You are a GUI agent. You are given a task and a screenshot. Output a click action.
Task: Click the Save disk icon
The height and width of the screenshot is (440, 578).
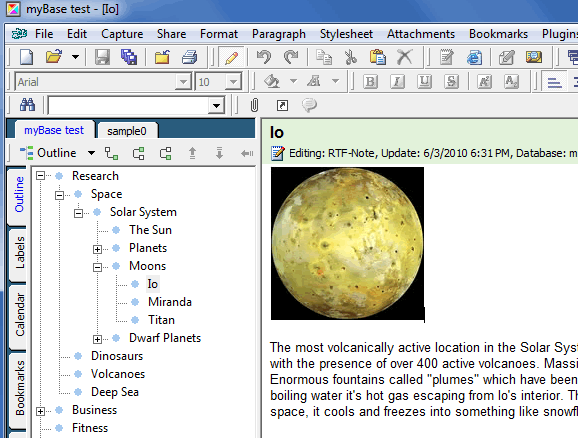click(x=102, y=57)
